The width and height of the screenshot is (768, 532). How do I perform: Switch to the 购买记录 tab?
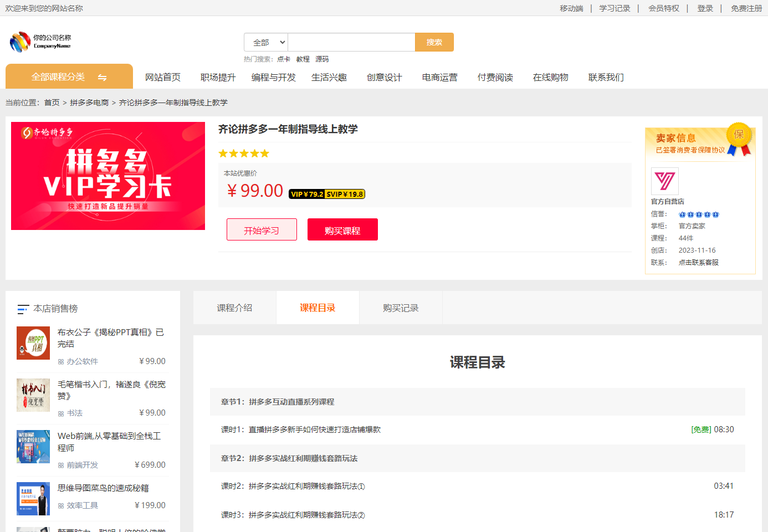pyautogui.click(x=401, y=308)
